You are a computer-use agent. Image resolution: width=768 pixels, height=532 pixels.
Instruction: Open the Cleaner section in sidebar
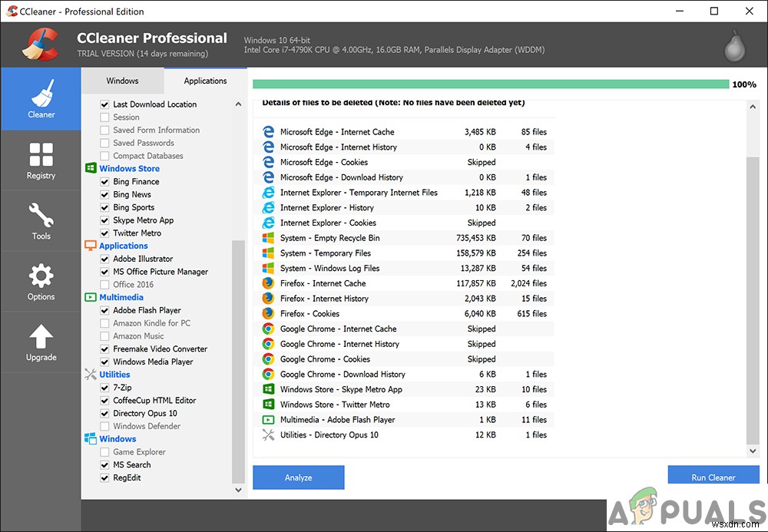(x=41, y=99)
